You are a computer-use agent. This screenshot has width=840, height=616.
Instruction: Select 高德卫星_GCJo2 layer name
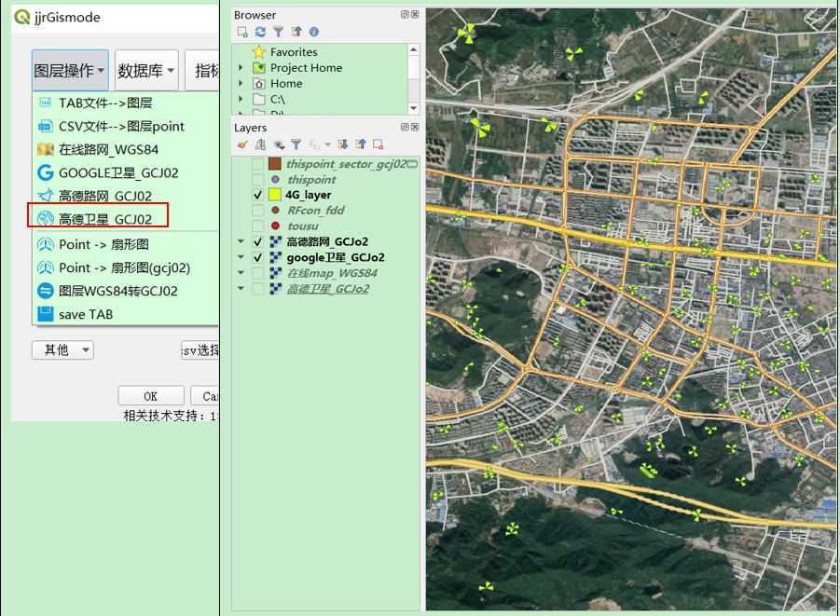coord(328,289)
